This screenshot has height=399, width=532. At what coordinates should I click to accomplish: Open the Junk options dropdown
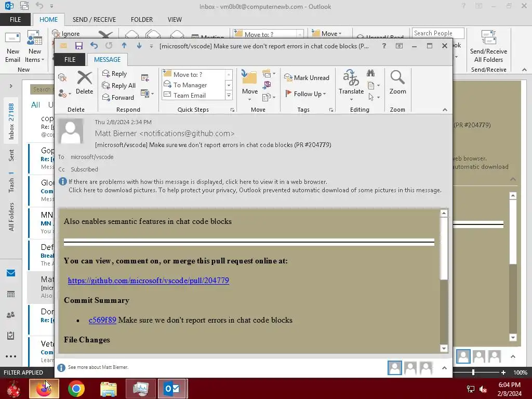(x=64, y=93)
